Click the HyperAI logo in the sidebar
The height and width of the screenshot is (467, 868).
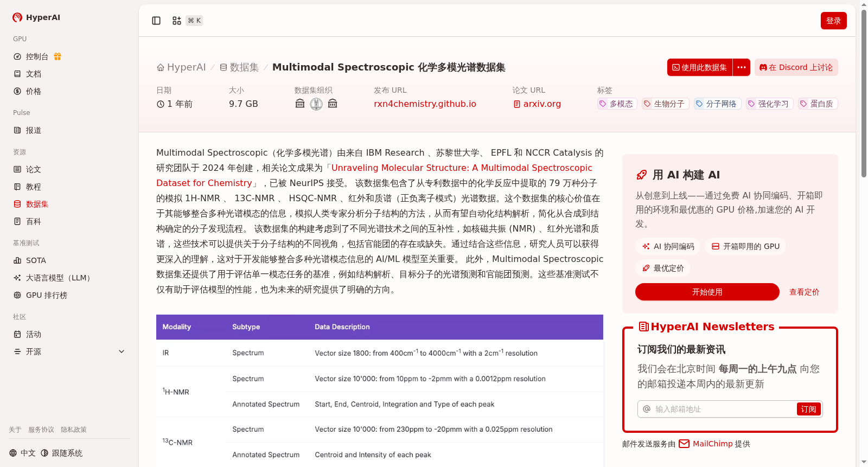[36, 17]
